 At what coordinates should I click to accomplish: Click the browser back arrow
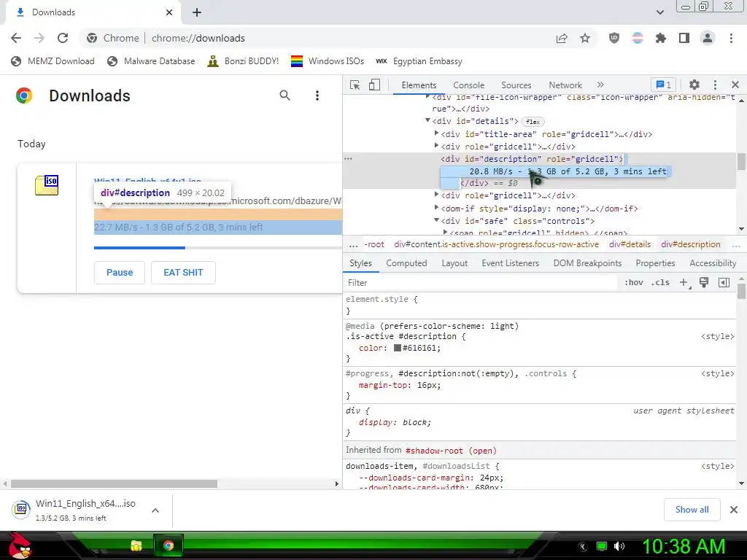(x=16, y=38)
